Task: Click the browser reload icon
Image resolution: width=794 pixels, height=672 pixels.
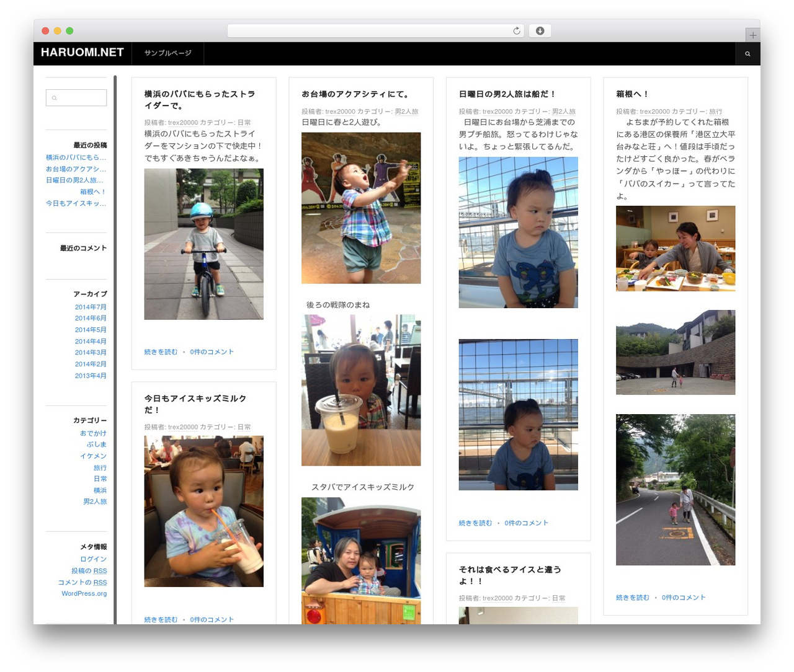Action: pos(517,31)
